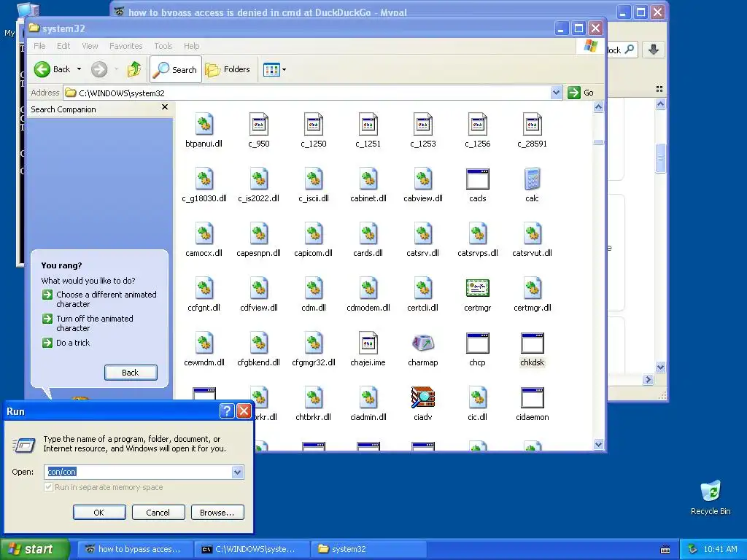747x560 pixels.
Task: Expand the Back history dropdown arrow
Action: point(79,69)
